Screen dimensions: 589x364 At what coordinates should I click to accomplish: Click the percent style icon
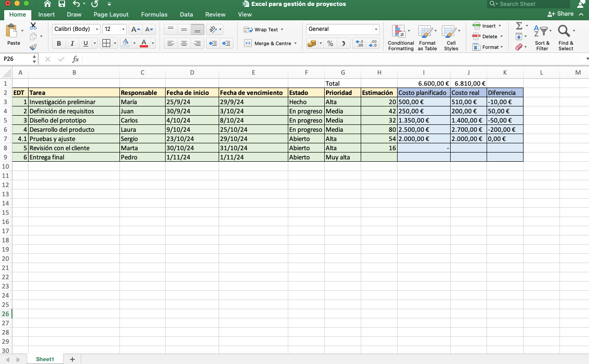[330, 43]
